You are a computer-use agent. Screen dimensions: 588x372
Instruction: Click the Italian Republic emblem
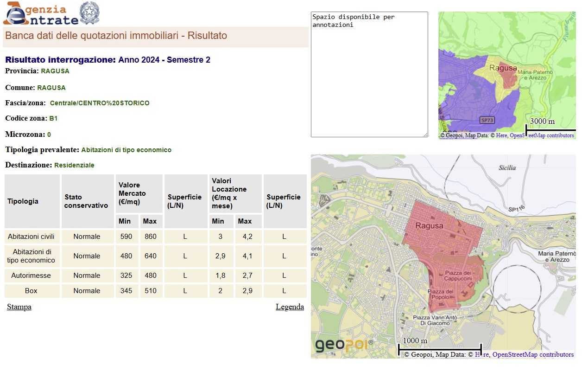89,13
